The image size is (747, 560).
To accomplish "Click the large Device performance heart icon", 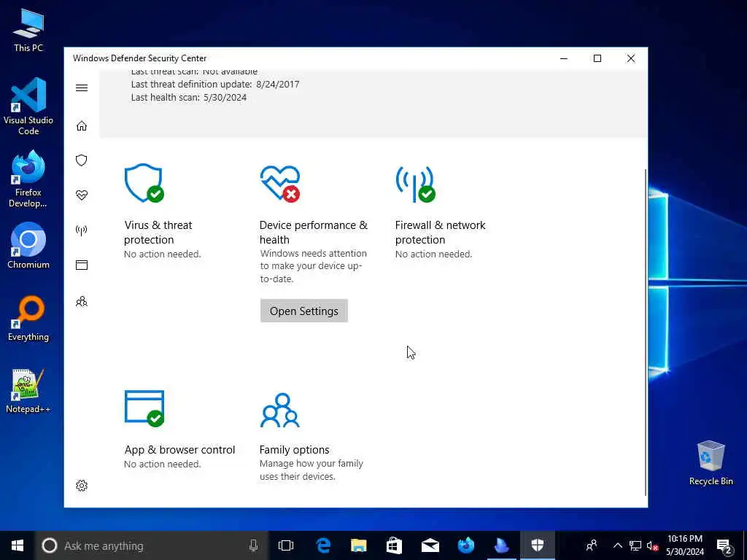I will pos(280,184).
